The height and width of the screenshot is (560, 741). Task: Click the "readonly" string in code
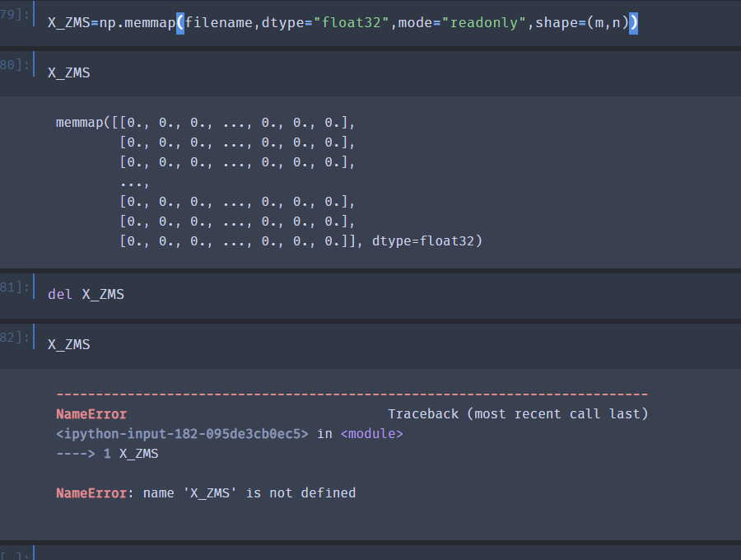point(483,23)
